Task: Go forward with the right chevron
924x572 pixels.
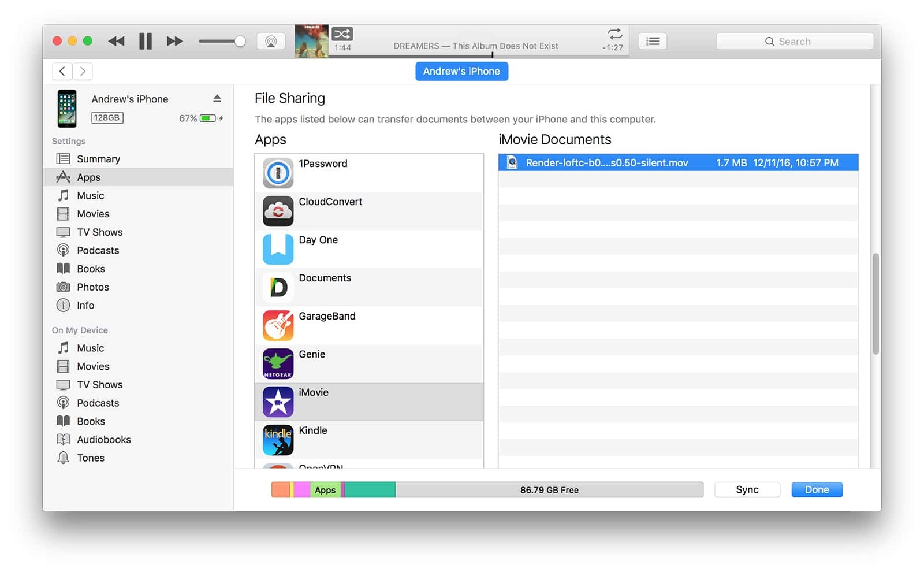Action: [83, 71]
